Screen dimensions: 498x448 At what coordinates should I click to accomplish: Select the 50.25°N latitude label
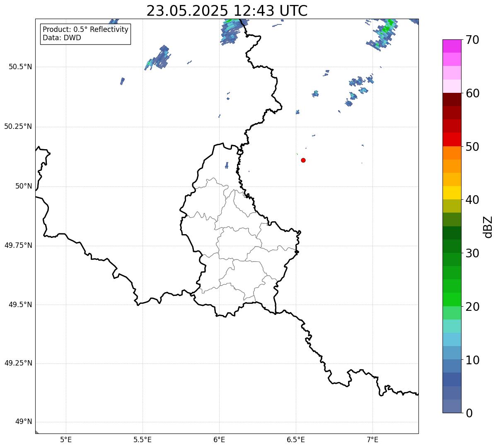click(18, 126)
